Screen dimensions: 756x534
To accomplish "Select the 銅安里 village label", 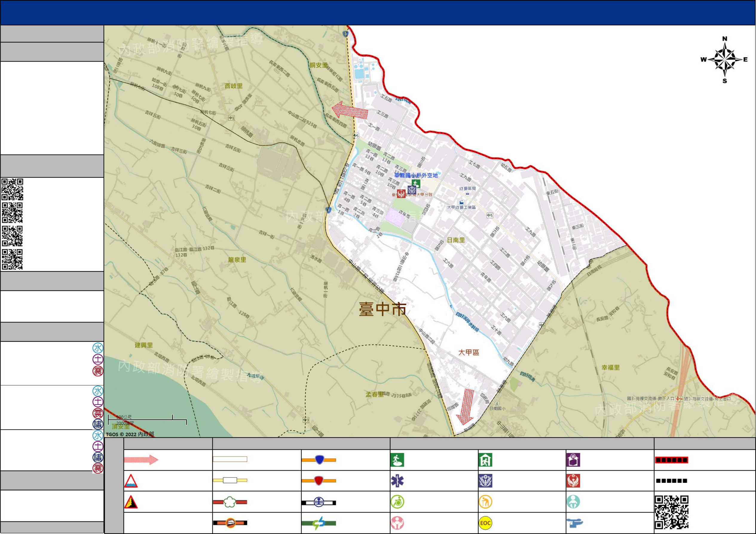I will [319, 65].
